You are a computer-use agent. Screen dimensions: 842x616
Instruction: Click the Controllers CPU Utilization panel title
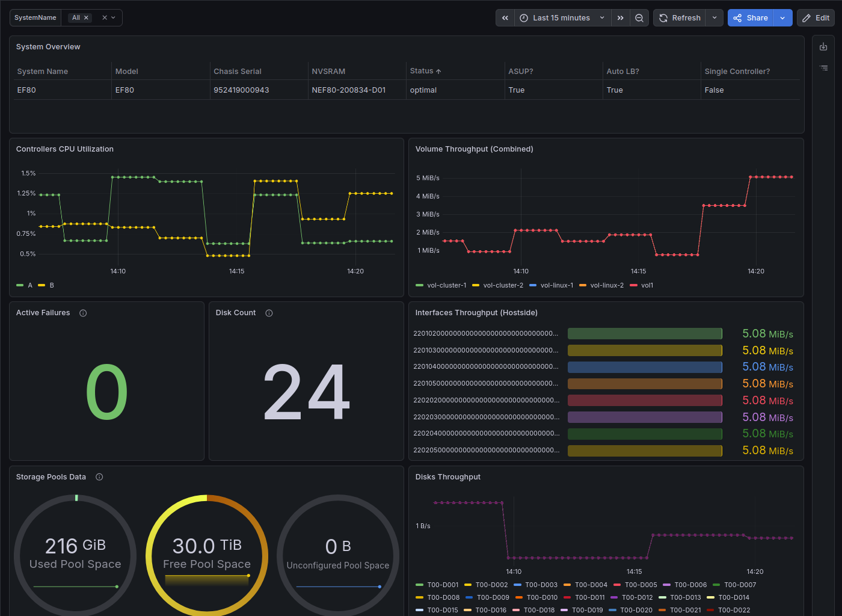65,149
